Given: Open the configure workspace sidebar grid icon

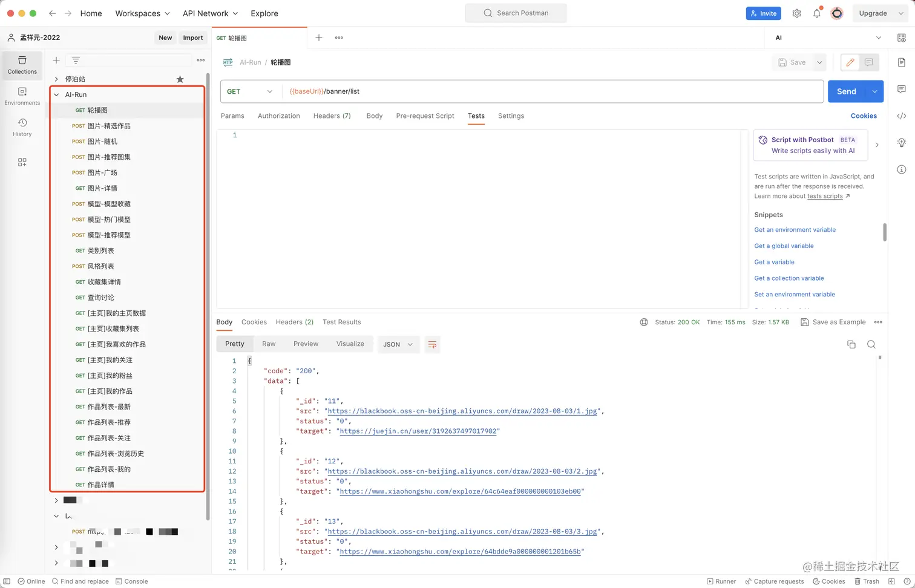Looking at the screenshot, I should point(22,162).
